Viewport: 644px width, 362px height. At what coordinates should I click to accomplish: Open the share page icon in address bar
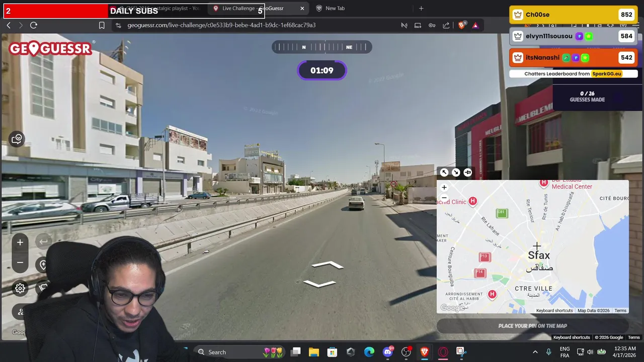tap(446, 25)
